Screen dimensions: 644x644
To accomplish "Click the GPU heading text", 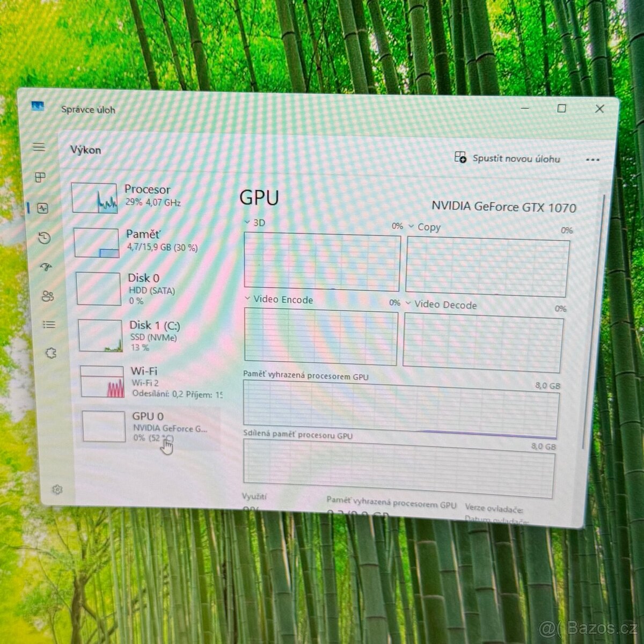I will coord(259,197).
